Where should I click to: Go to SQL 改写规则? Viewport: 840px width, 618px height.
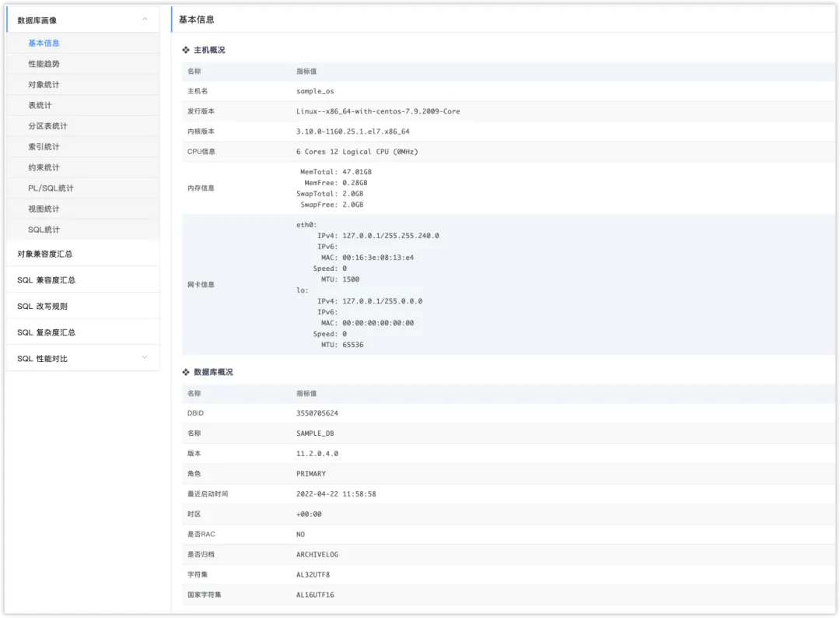(x=42, y=307)
